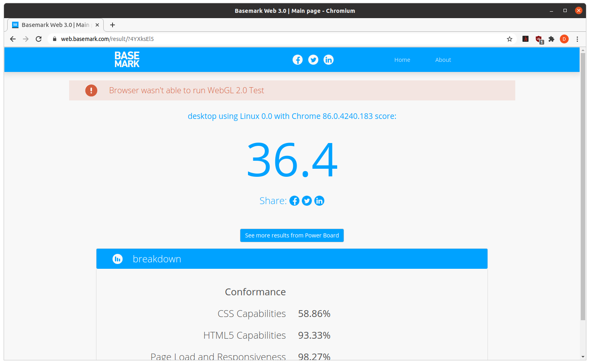Open the About nav link
Image resolution: width=590 pixels, height=364 pixels.
(x=443, y=60)
